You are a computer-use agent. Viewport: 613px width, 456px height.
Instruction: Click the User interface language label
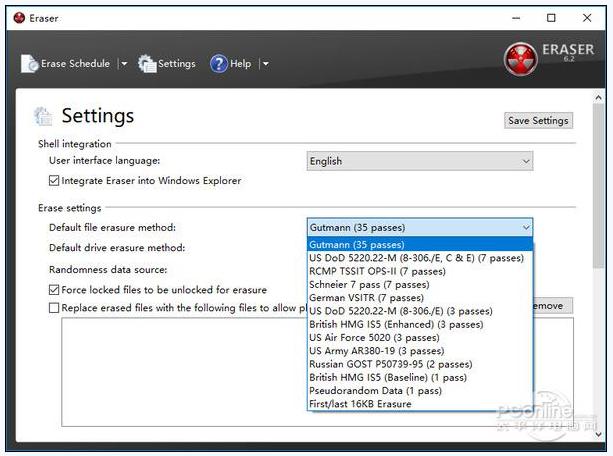point(104,161)
